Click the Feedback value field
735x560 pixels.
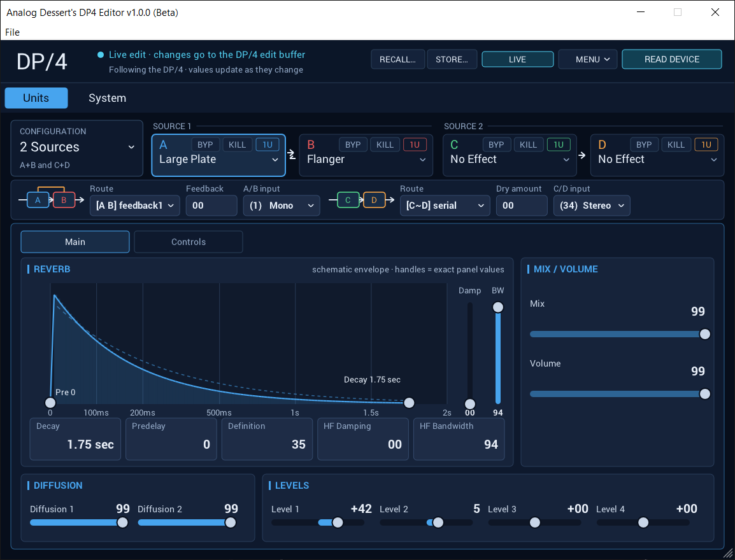point(211,206)
